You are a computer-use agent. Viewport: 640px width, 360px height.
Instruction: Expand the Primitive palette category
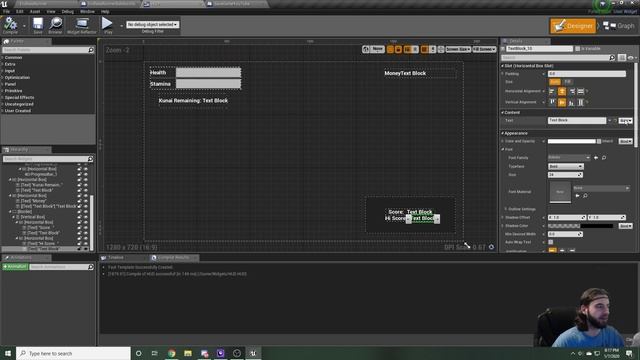pyautogui.click(x=13, y=91)
